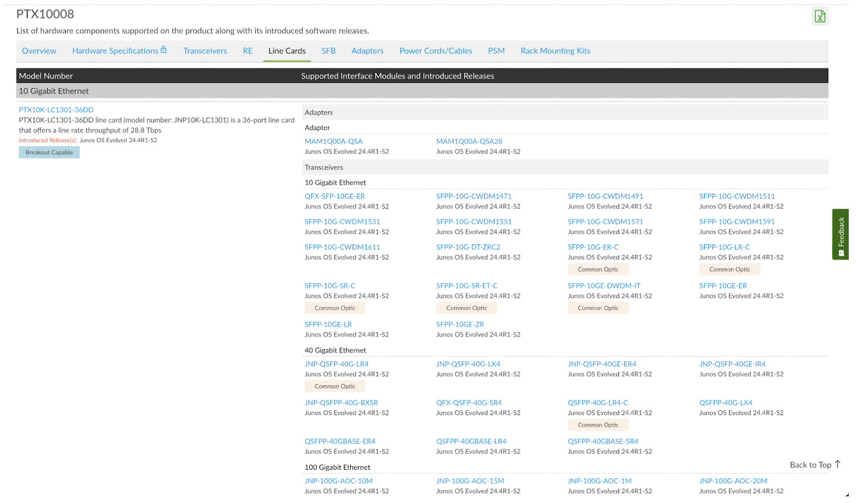Switch to Power Cords/Cables tab

[x=435, y=51]
